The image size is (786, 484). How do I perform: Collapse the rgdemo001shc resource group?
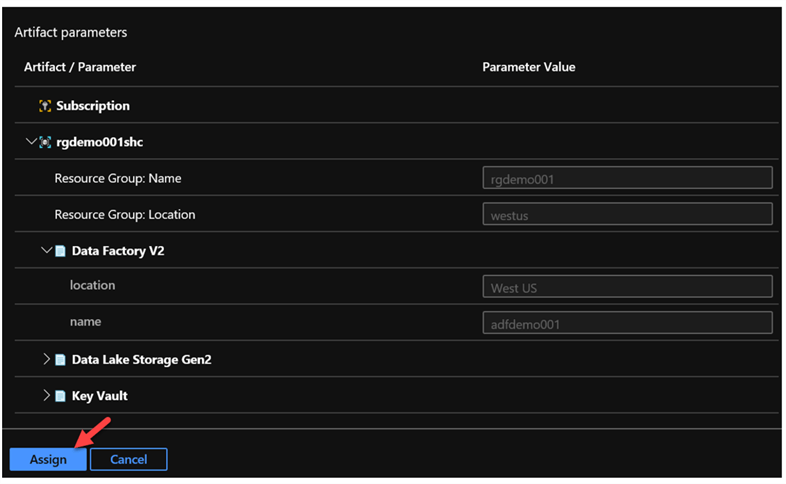31,142
